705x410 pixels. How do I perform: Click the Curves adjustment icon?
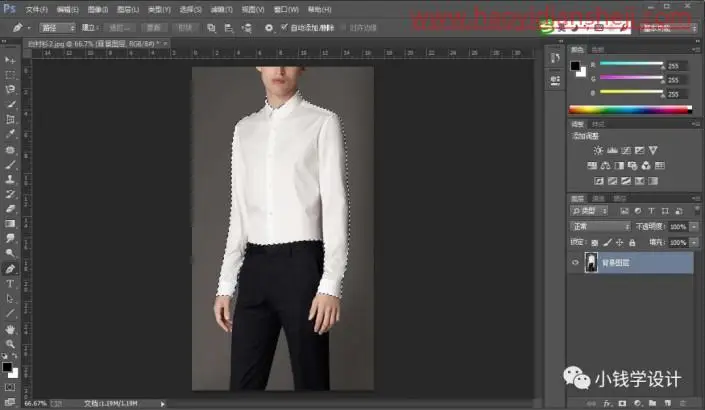pyautogui.click(x=626, y=150)
